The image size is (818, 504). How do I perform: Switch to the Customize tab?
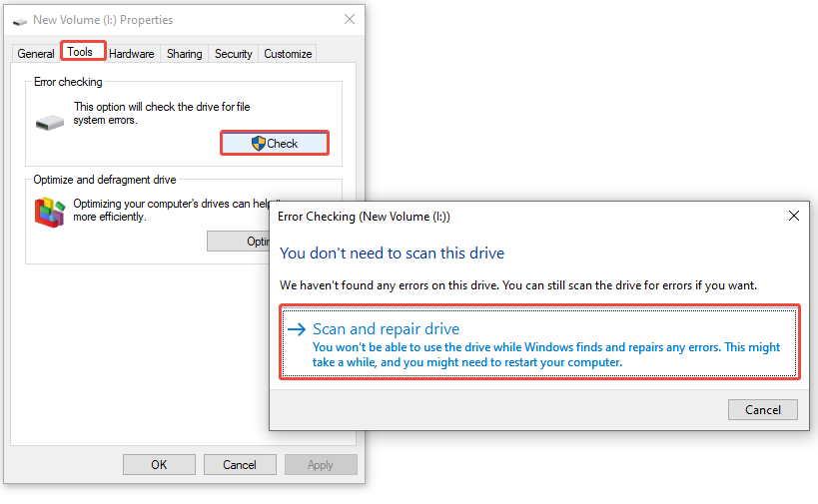288,54
